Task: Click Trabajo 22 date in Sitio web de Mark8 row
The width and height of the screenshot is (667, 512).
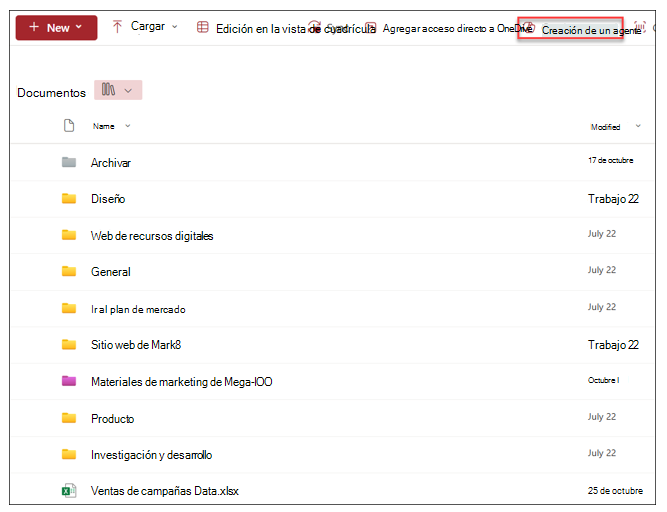Action: click(613, 344)
